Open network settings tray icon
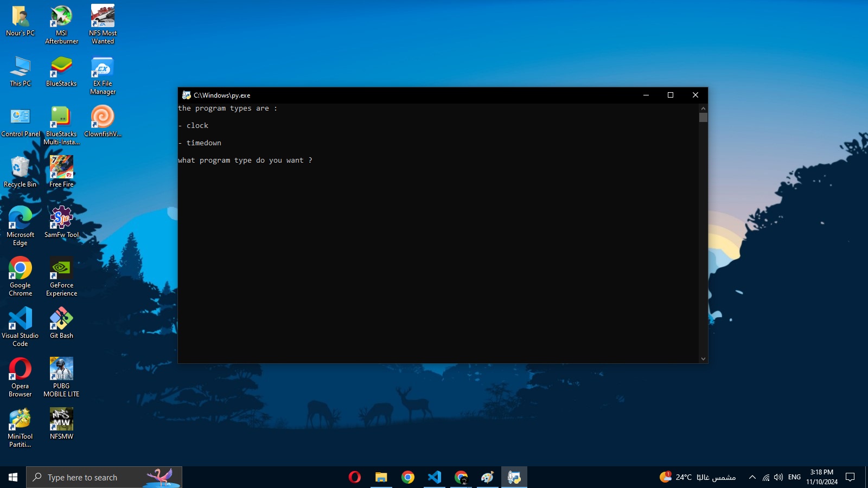This screenshot has width=868, height=488. tap(766, 477)
